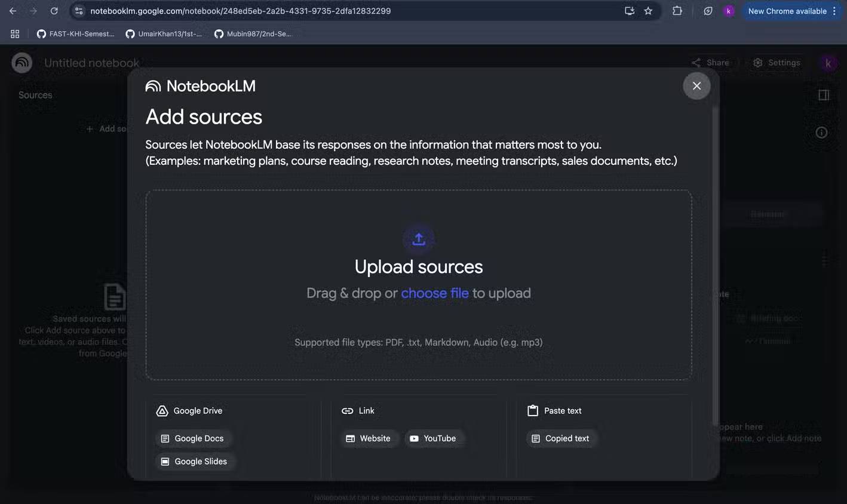The image size is (847, 504).
Task: Bookmark this page with star icon
Action: point(649,11)
